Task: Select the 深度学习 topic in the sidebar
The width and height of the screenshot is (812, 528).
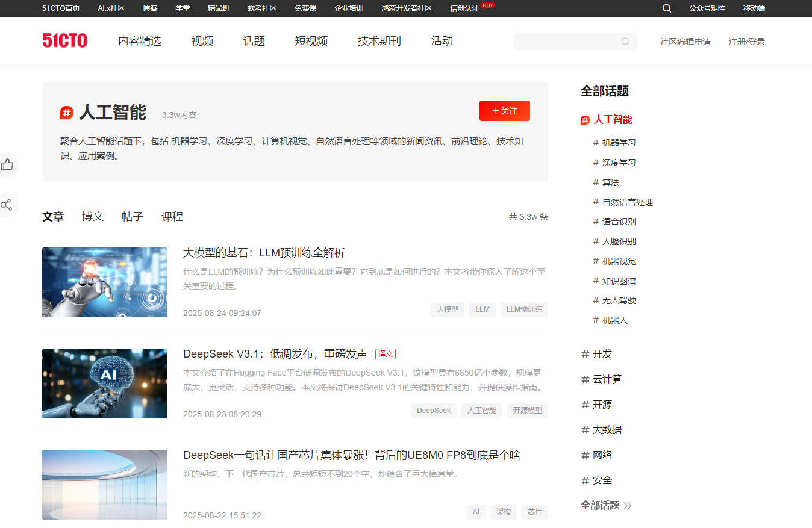Action: click(x=619, y=162)
